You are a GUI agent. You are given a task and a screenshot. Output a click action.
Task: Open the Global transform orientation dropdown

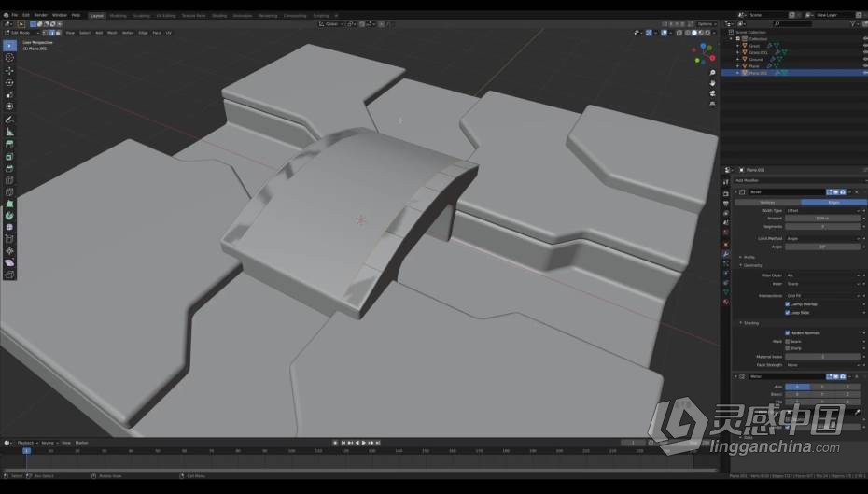pyautogui.click(x=331, y=24)
